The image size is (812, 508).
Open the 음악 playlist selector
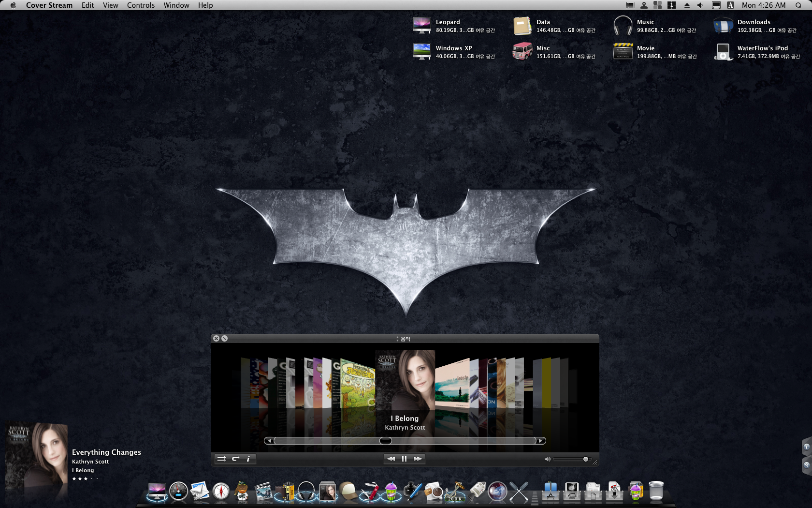[x=403, y=339]
